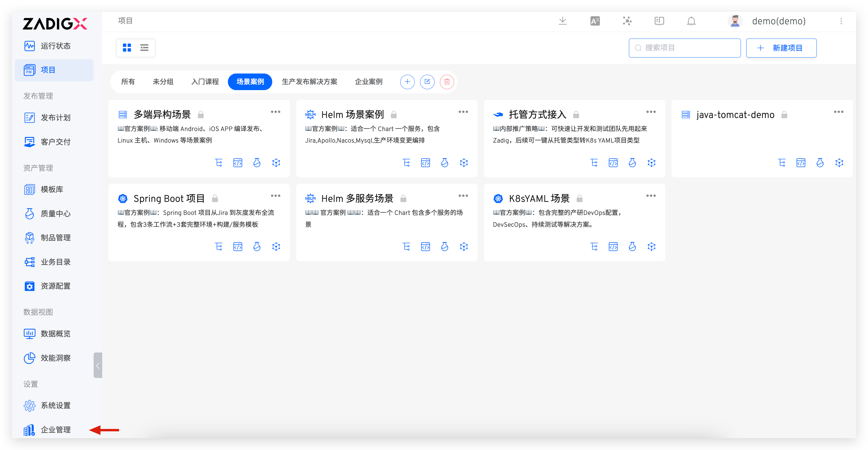Click the download icon in top header

[x=562, y=21]
